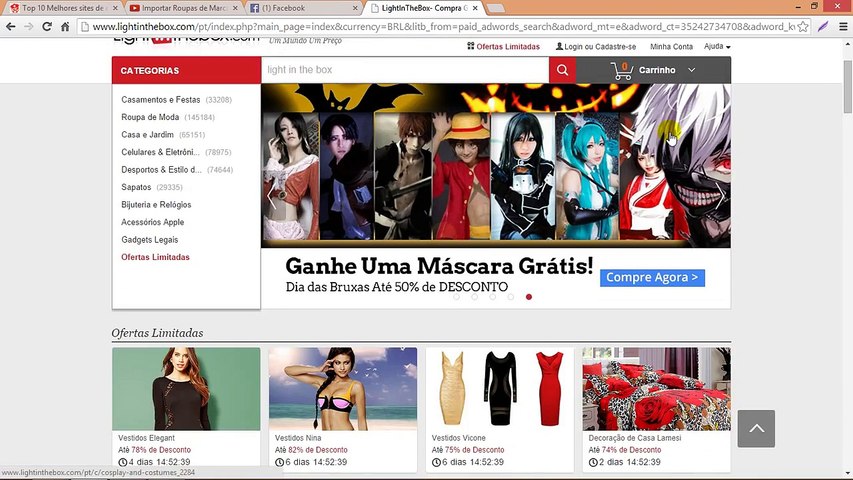Open a new browser tab
The image size is (853, 480).
click(x=495, y=8)
